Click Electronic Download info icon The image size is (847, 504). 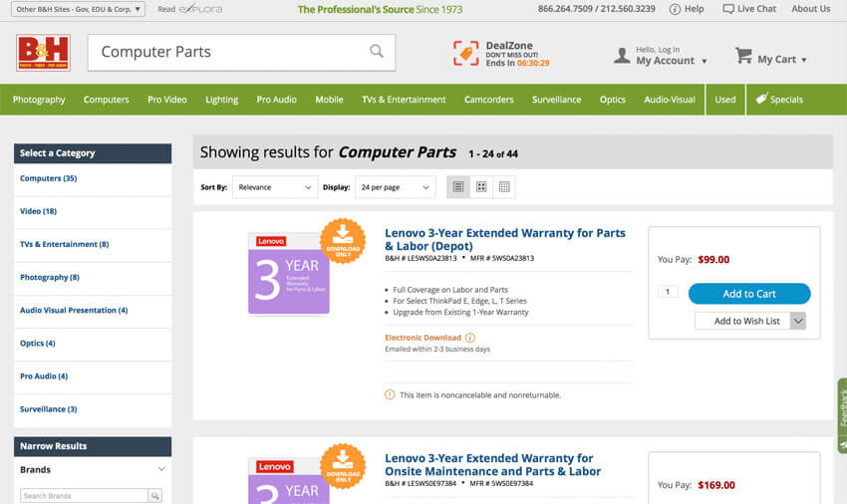(x=470, y=338)
